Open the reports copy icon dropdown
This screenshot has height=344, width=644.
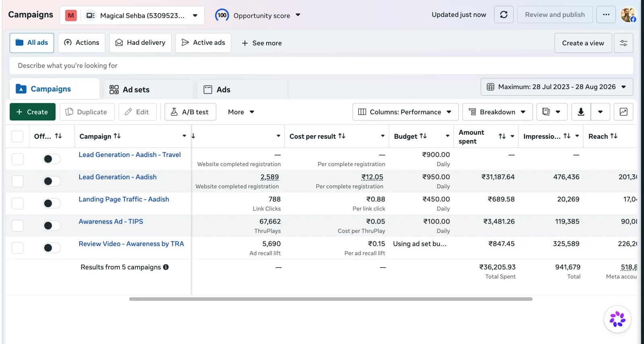[551, 112]
